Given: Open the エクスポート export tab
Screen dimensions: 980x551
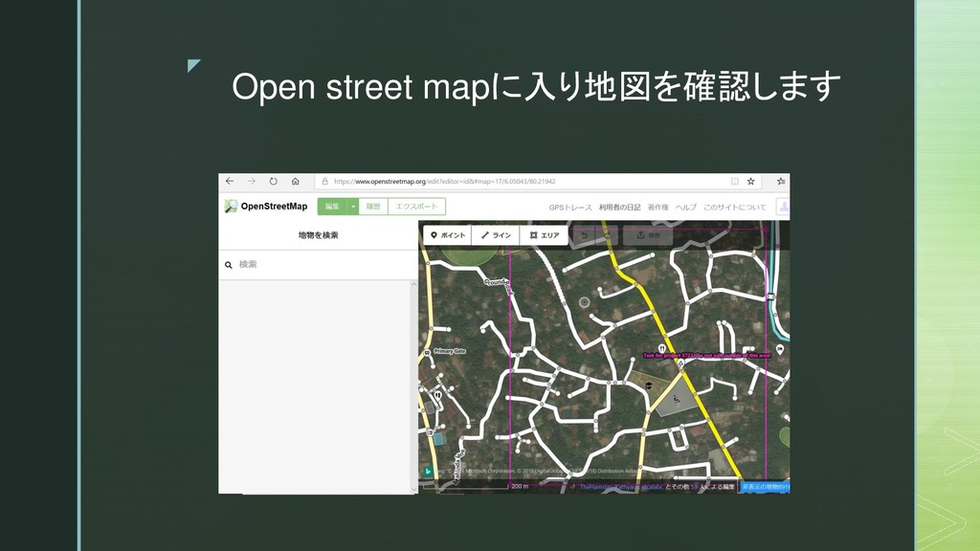Looking at the screenshot, I should (417, 207).
